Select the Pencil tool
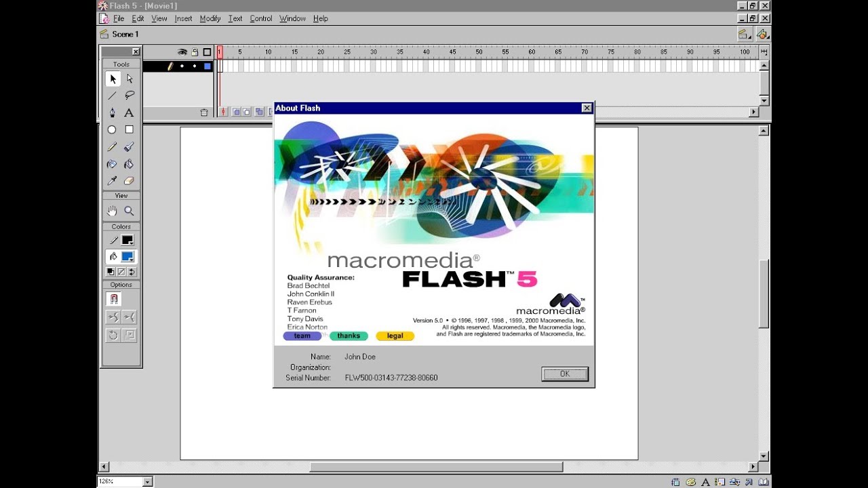 [113, 146]
